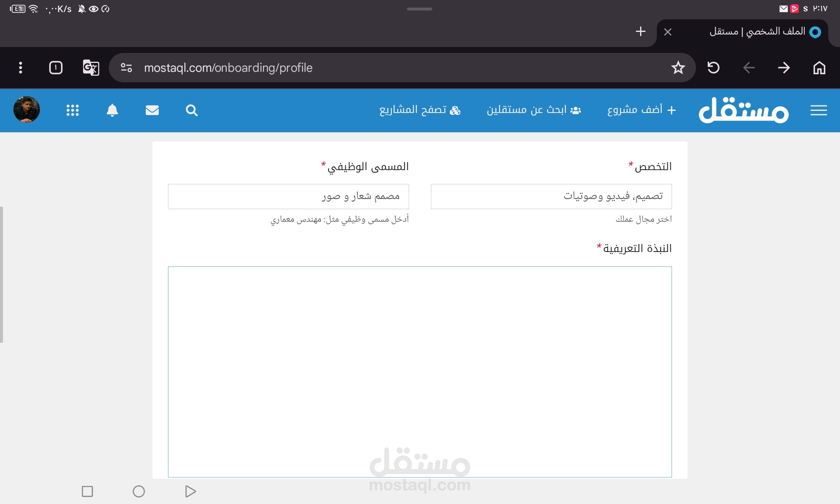This screenshot has width=840, height=504.
Task: Open the tab switcher showing 1 tab
Action: click(x=56, y=68)
